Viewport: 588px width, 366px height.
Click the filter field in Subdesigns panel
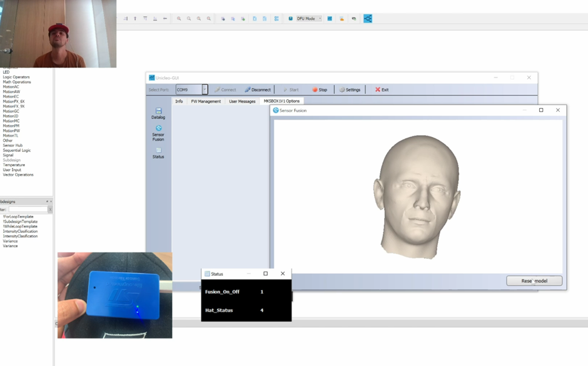click(28, 209)
